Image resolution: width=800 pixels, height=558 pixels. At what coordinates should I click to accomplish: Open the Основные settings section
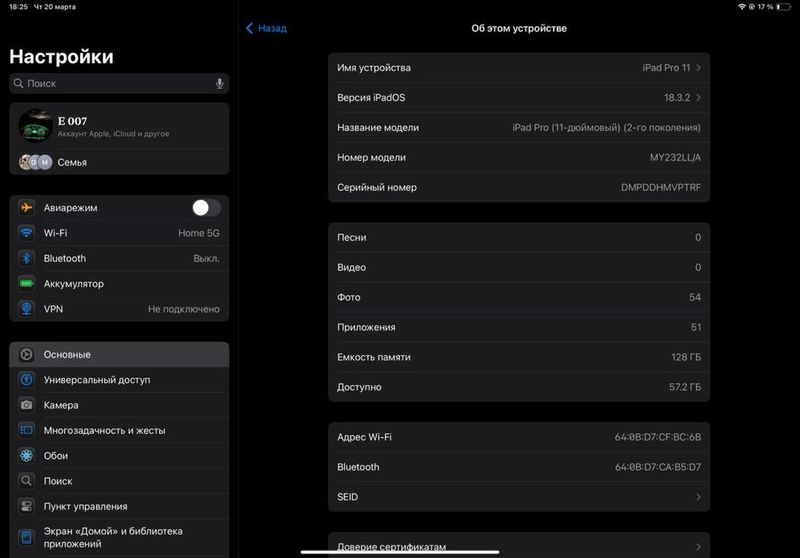click(x=119, y=354)
